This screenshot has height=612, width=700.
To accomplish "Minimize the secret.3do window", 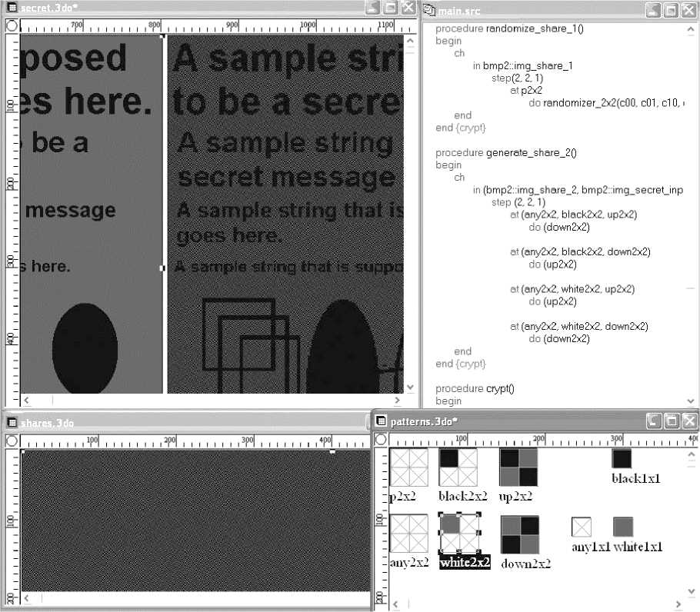I will pyautogui.click(x=373, y=8).
